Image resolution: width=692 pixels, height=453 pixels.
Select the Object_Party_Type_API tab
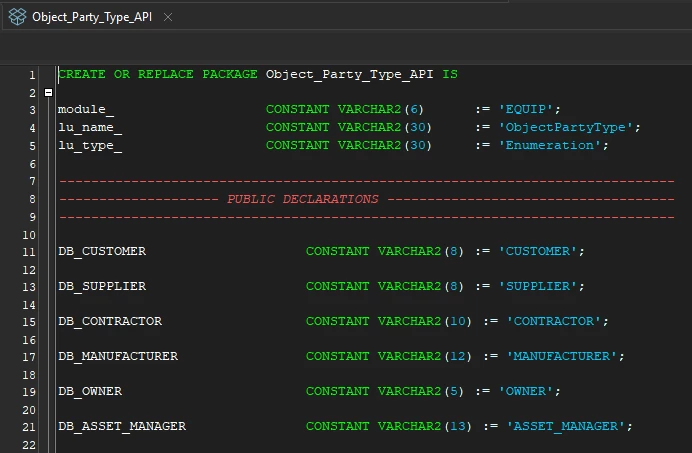pos(90,17)
